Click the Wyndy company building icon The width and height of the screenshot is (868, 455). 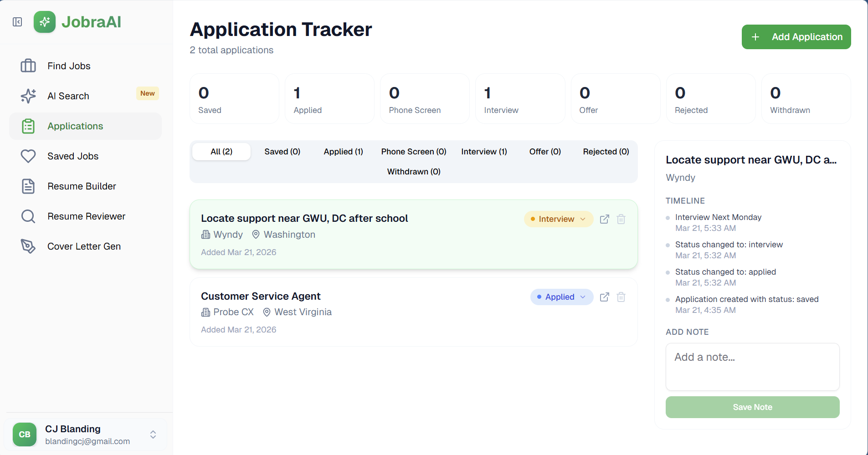pos(205,235)
